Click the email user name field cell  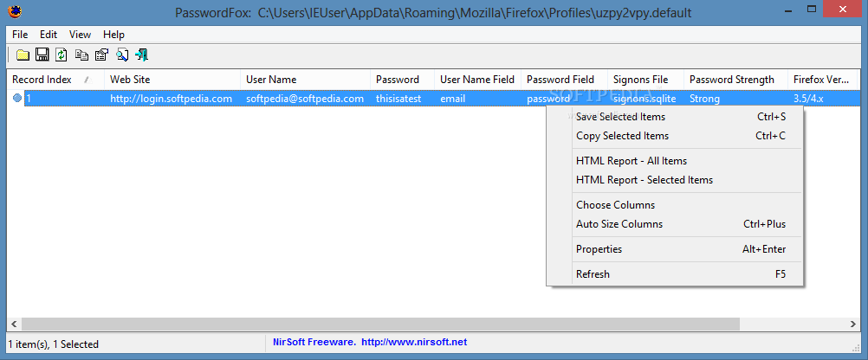[x=453, y=99]
